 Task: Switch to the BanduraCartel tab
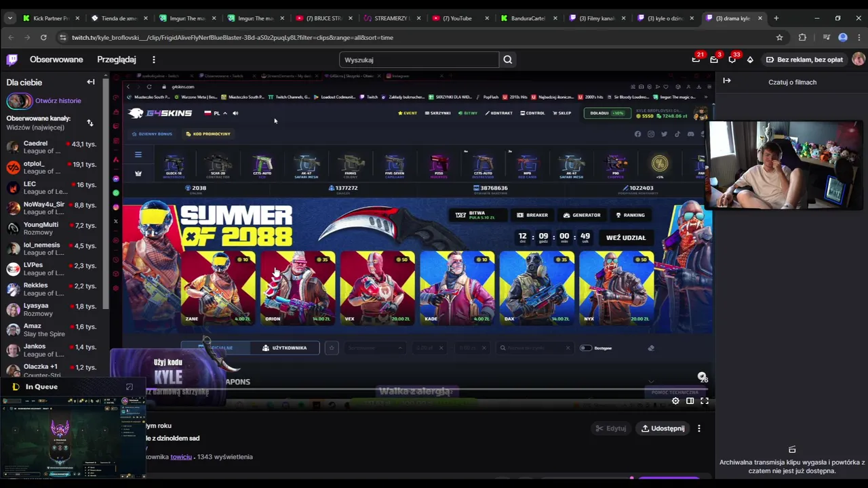[530, 18]
